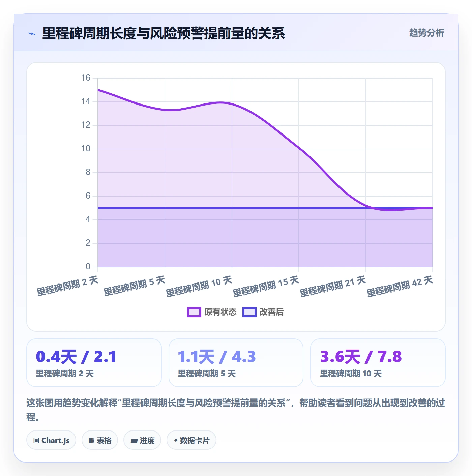This screenshot has width=472, height=476.
Task: Toggle the 改善后 legend swatch
Action: coord(249,312)
